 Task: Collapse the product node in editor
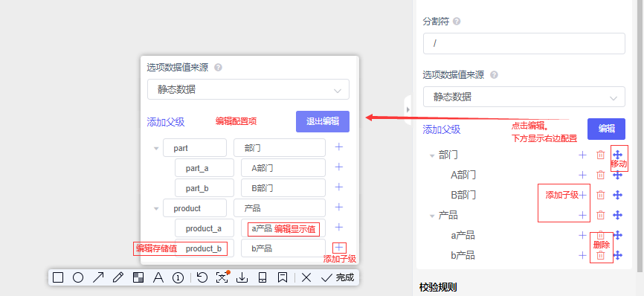156,208
